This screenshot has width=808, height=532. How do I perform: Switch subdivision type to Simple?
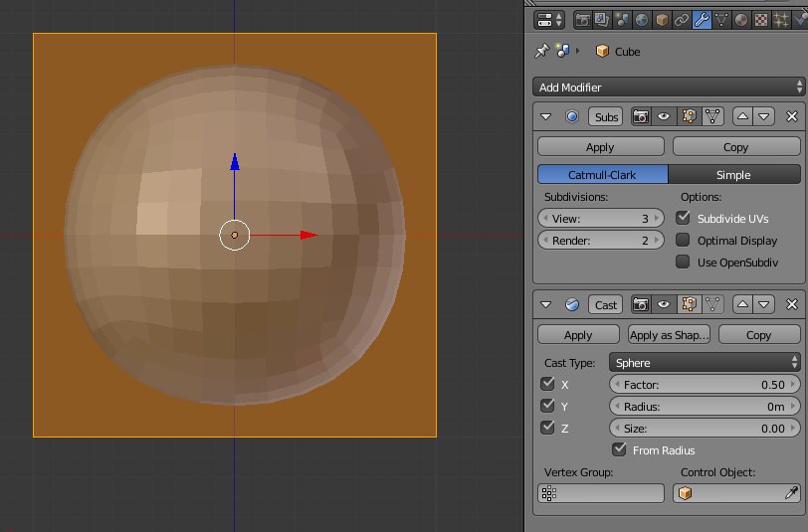733,175
